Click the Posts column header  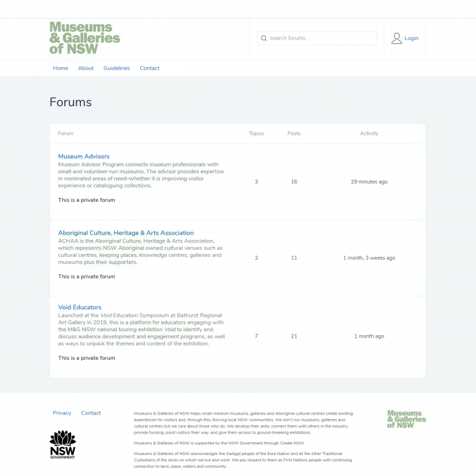(x=294, y=133)
